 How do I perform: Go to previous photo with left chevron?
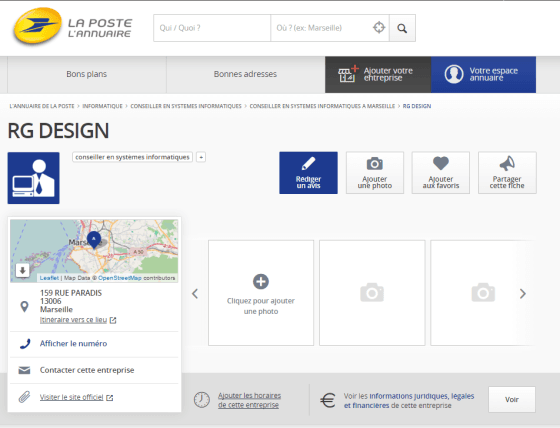point(195,294)
